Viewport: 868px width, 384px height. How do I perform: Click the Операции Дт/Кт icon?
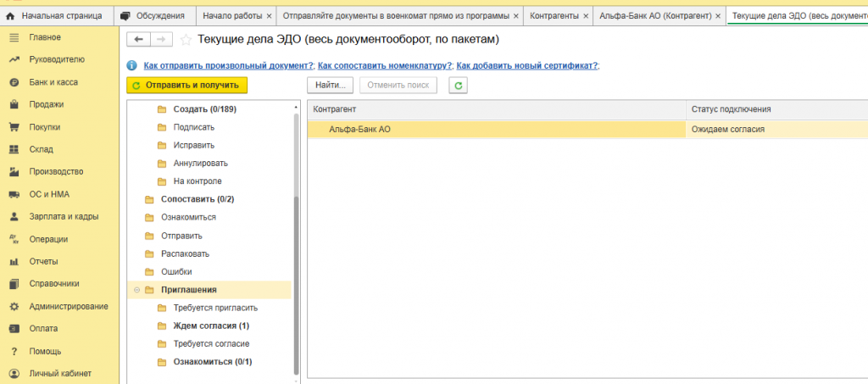tap(15, 240)
